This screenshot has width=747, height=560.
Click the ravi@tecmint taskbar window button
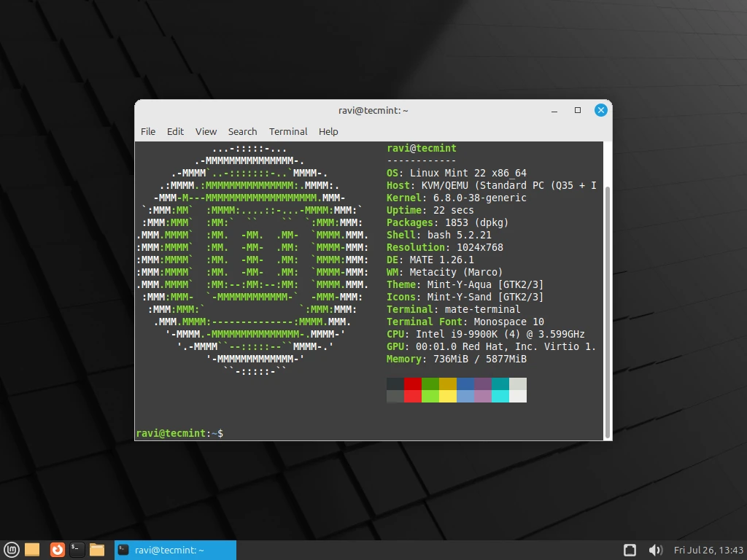[x=175, y=550]
